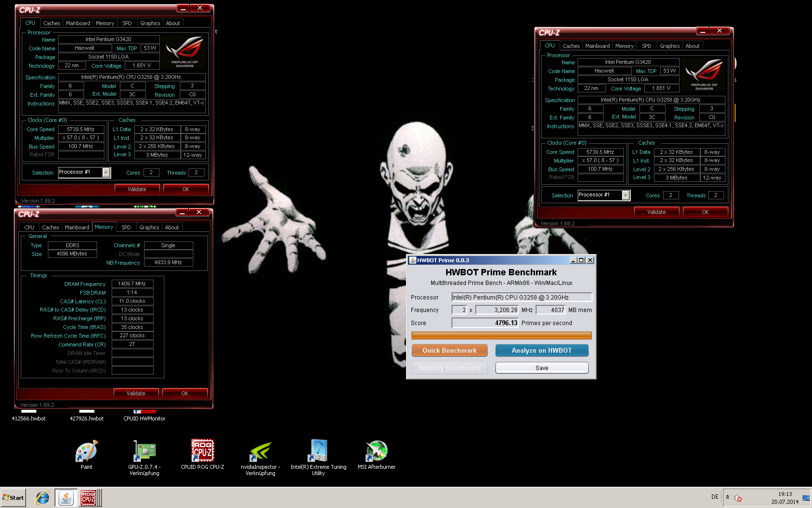812x508 pixels.
Task: Open Mainboard tab in Memory CPU-Z window
Action: pos(77,227)
